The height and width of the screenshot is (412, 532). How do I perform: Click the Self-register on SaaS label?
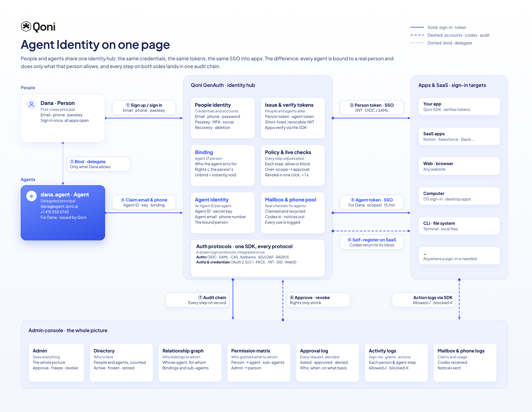point(372,242)
